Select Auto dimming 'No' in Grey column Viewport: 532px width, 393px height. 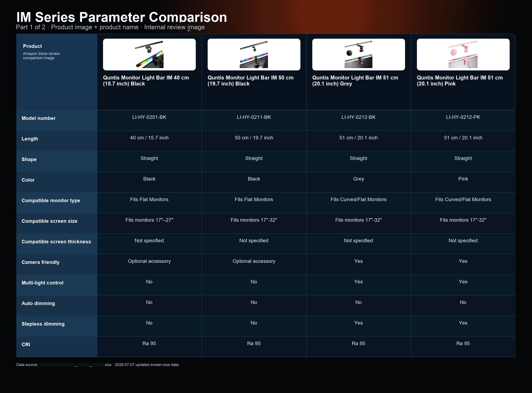pos(358,302)
